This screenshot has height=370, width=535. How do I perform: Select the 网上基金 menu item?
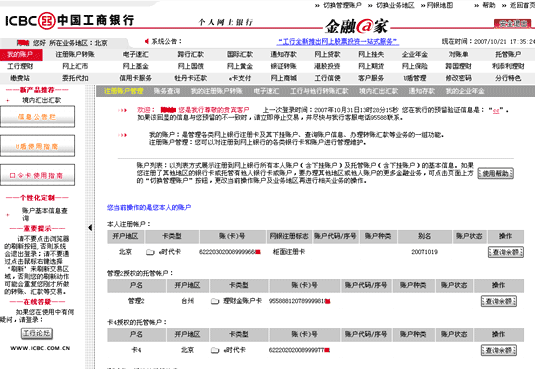click(136, 66)
